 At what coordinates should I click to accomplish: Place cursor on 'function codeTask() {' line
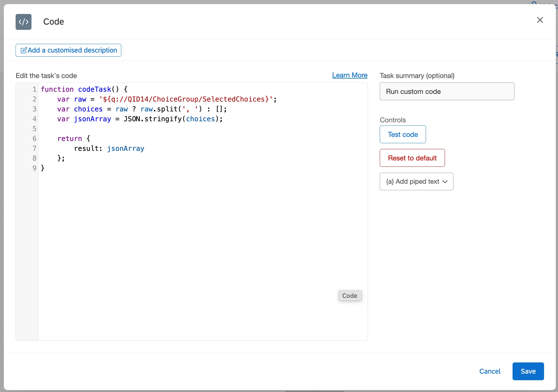point(84,90)
